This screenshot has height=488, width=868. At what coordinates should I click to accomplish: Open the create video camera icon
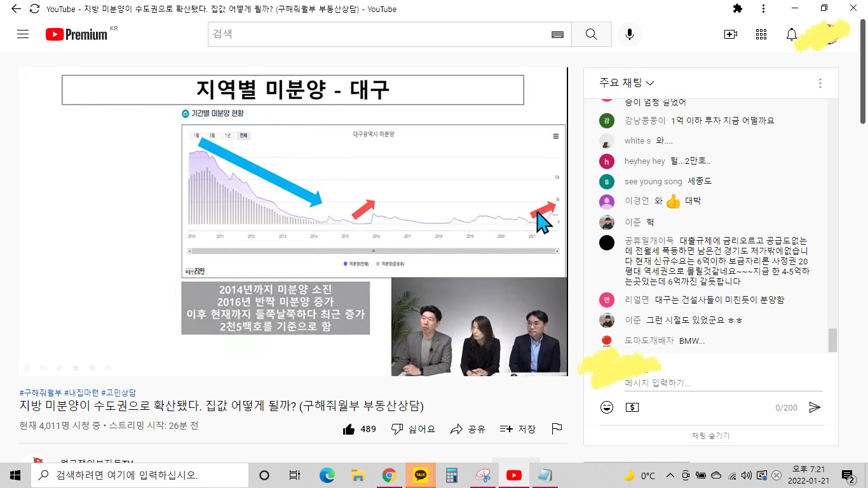[730, 34]
